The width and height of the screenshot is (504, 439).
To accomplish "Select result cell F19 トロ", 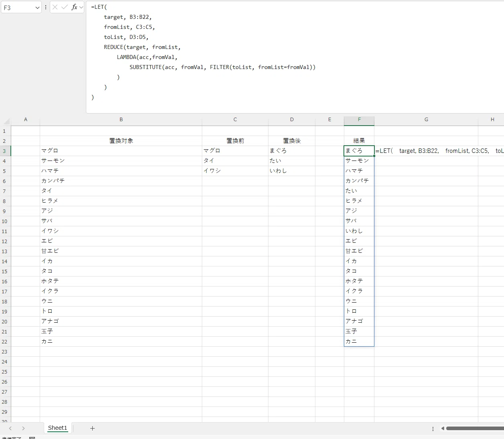I will (359, 311).
